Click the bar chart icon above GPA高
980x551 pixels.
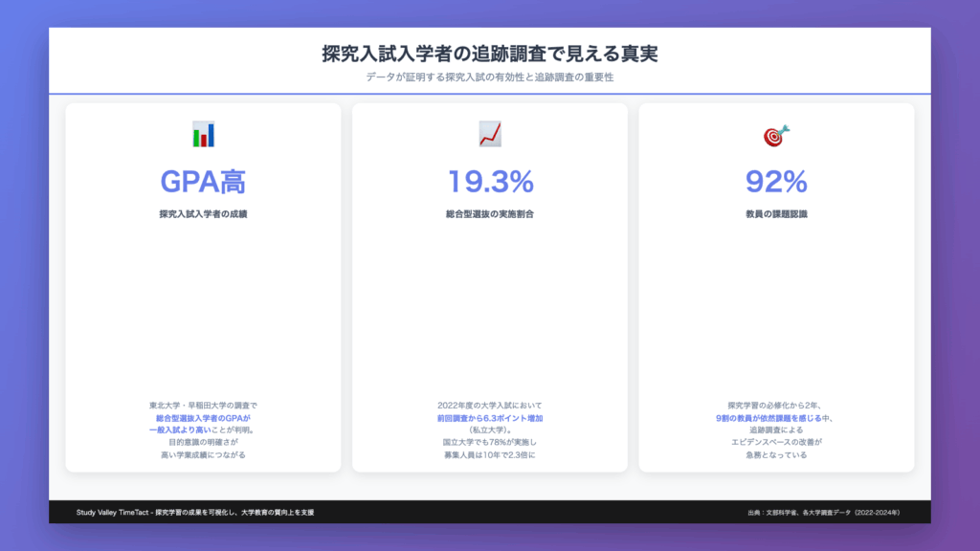click(203, 135)
